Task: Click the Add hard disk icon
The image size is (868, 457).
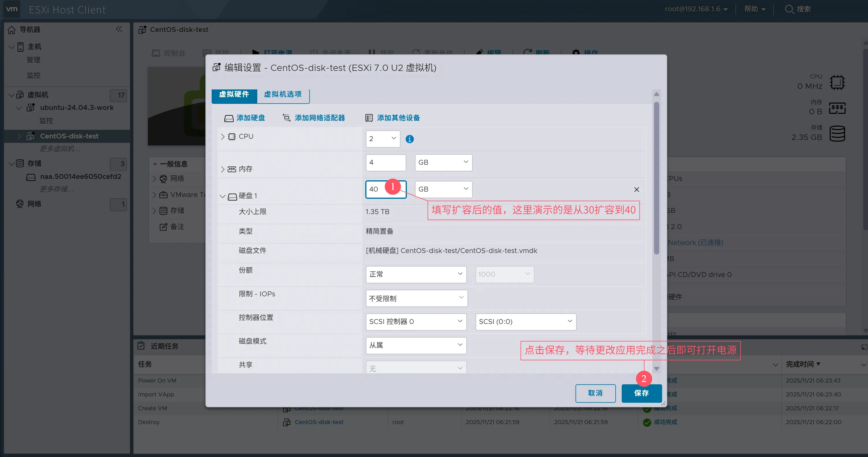Action: coord(229,118)
